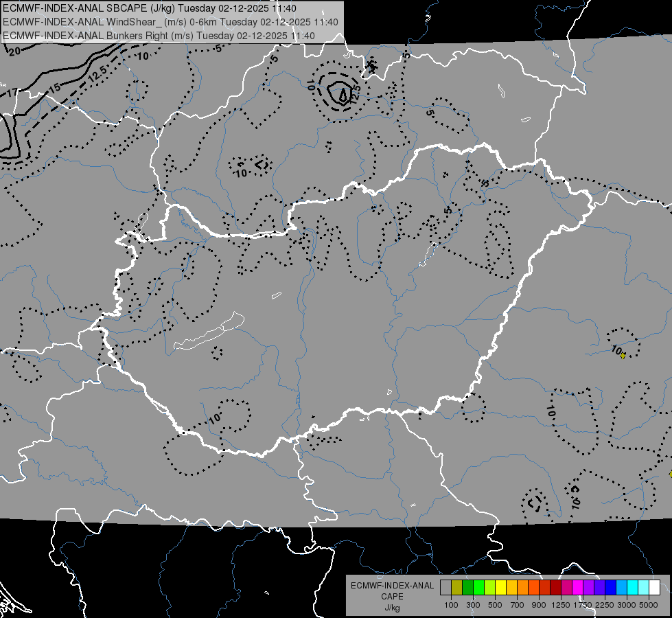The height and width of the screenshot is (618, 672).
Task: Click the '17' contour label
Action: pyautogui.click(x=13, y=92)
